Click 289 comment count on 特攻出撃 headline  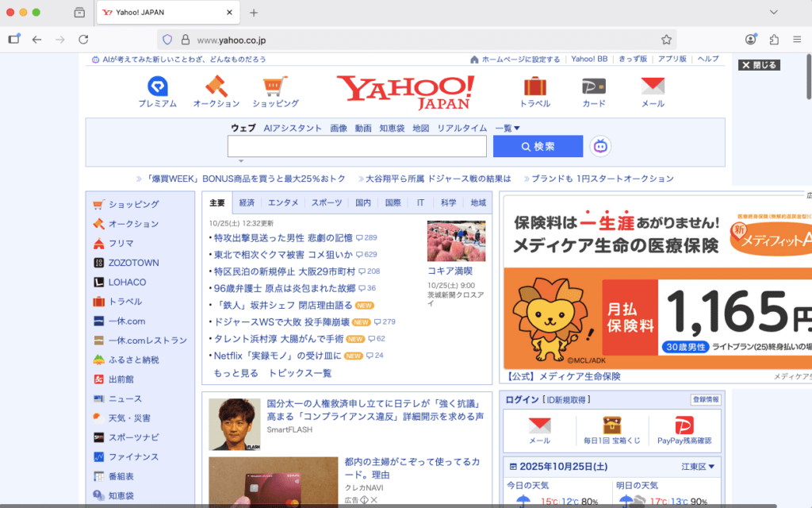coord(366,238)
